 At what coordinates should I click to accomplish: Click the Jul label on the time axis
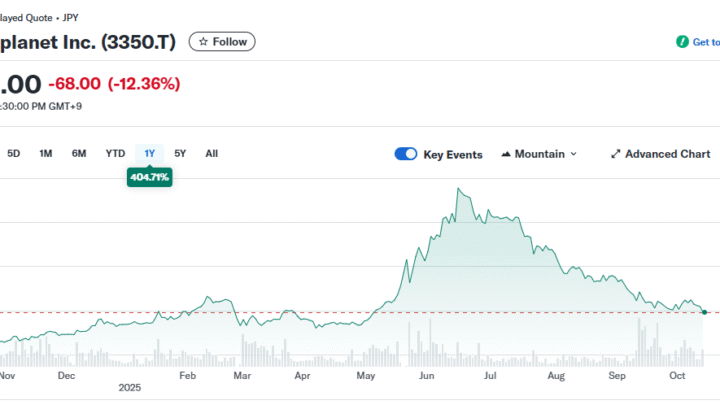point(490,376)
